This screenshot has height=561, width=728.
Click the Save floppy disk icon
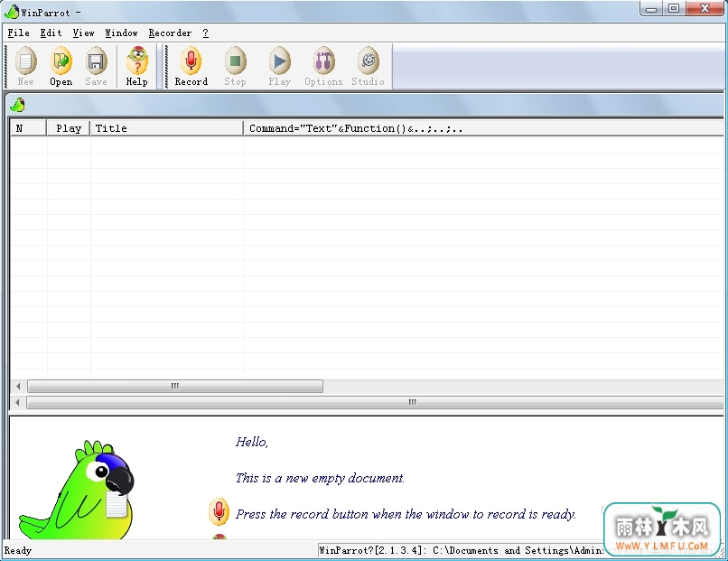pyautogui.click(x=96, y=61)
